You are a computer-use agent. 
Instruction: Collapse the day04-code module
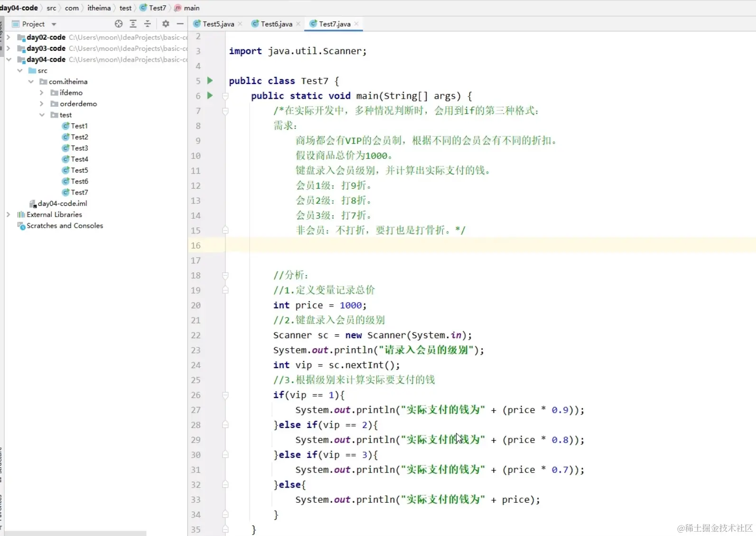(x=8, y=59)
